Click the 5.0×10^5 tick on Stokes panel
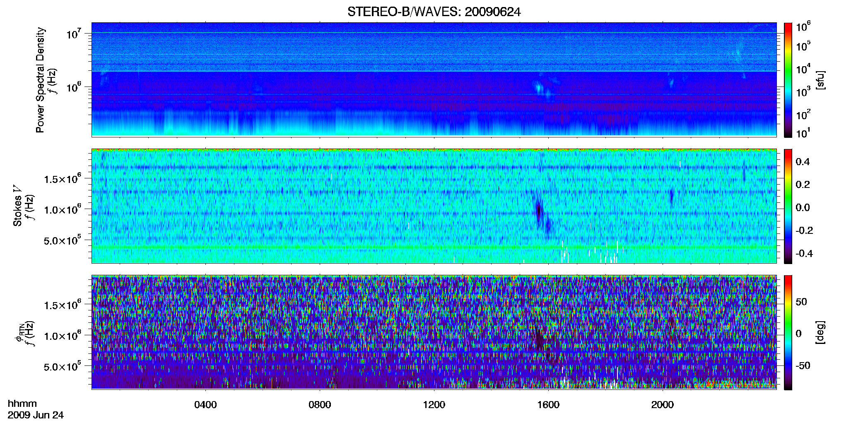 pos(63,240)
